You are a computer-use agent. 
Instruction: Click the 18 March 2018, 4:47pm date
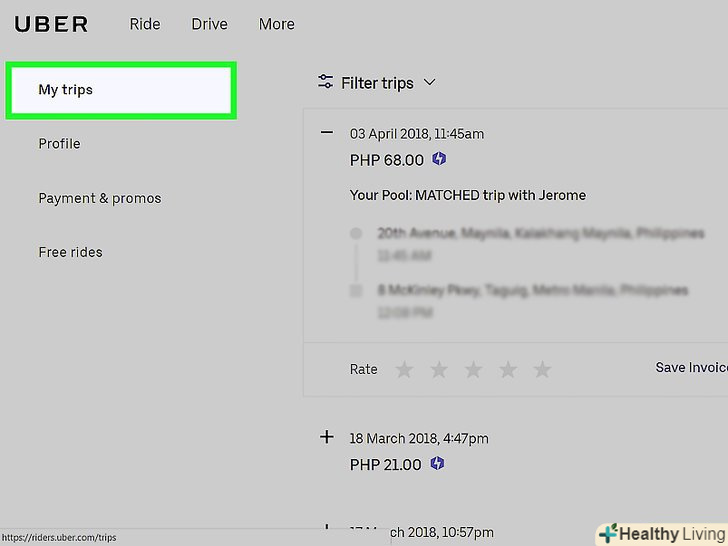click(419, 439)
